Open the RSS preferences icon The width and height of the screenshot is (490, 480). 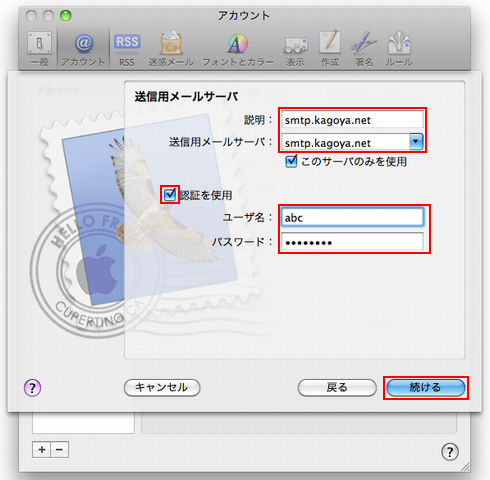click(127, 49)
